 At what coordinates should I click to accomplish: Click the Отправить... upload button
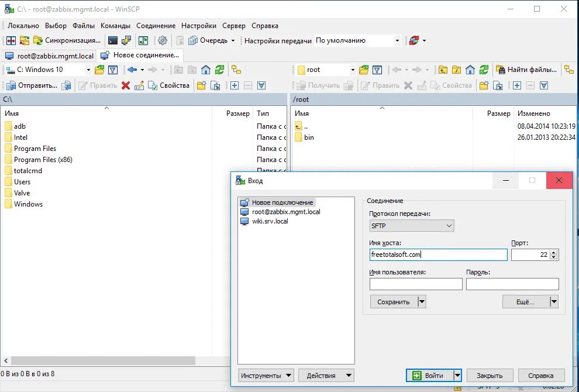pyautogui.click(x=33, y=85)
